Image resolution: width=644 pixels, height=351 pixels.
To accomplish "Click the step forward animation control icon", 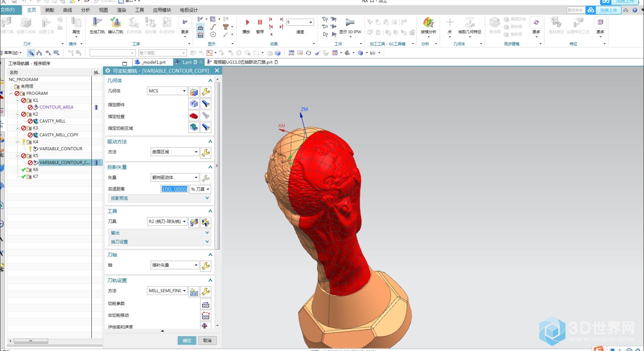I will pyautogui.click(x=282, y=19).
